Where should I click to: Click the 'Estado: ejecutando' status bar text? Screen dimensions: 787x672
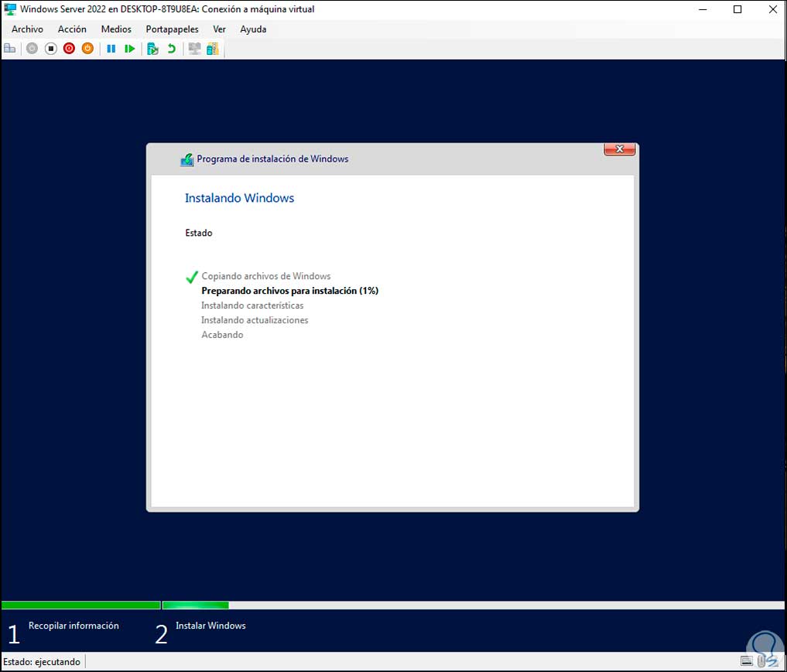pos(42,662)
